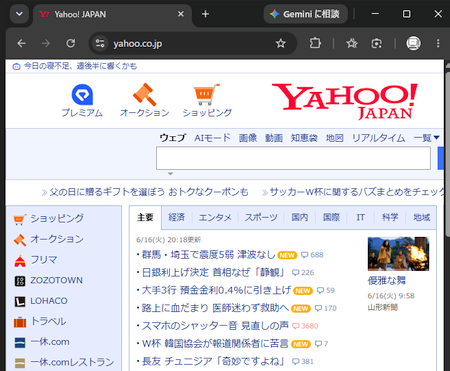This screenshot has height=371, width=450.
Task: Close the Yahoo! JAPAN tab
Action: click(181, 14)
